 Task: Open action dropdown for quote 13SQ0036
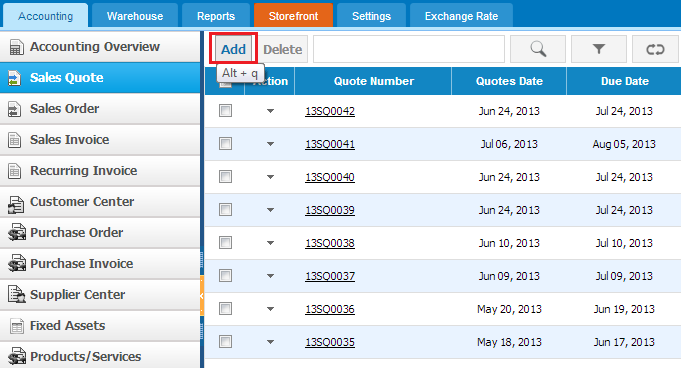pyautogui.click(x=270, y=309)
